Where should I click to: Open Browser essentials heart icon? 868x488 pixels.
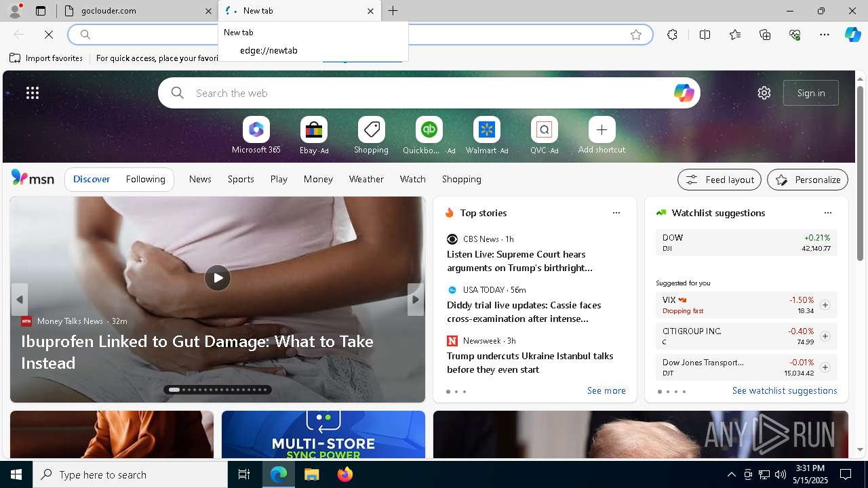pyautogui.click(x=795, y=35)
